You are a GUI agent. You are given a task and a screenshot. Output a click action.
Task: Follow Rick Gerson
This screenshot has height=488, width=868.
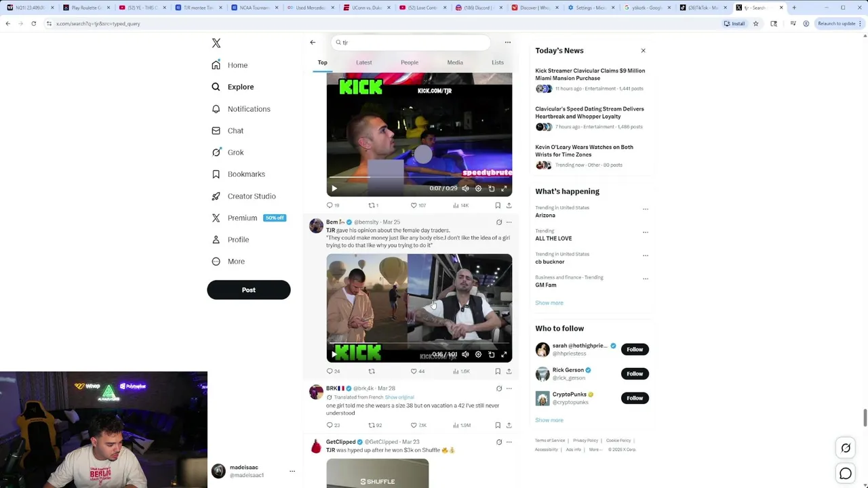coord(635,374)
